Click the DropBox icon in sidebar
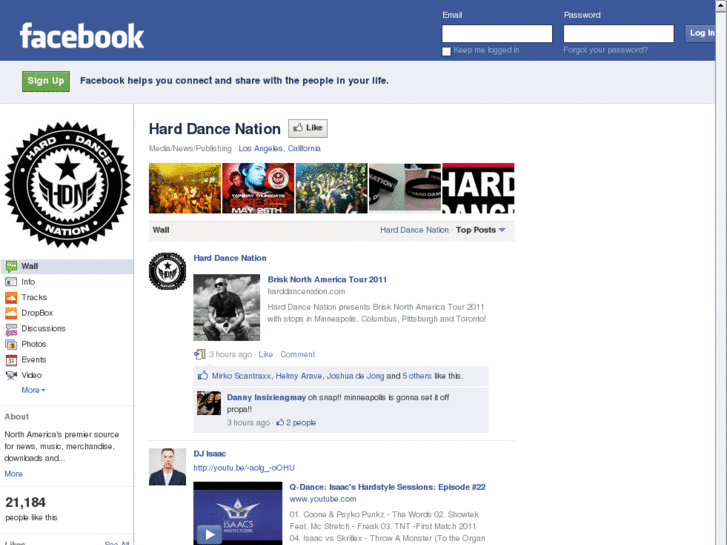Image resolution: width=727 pixels, height=545 pixels. (x=11, y=313)
